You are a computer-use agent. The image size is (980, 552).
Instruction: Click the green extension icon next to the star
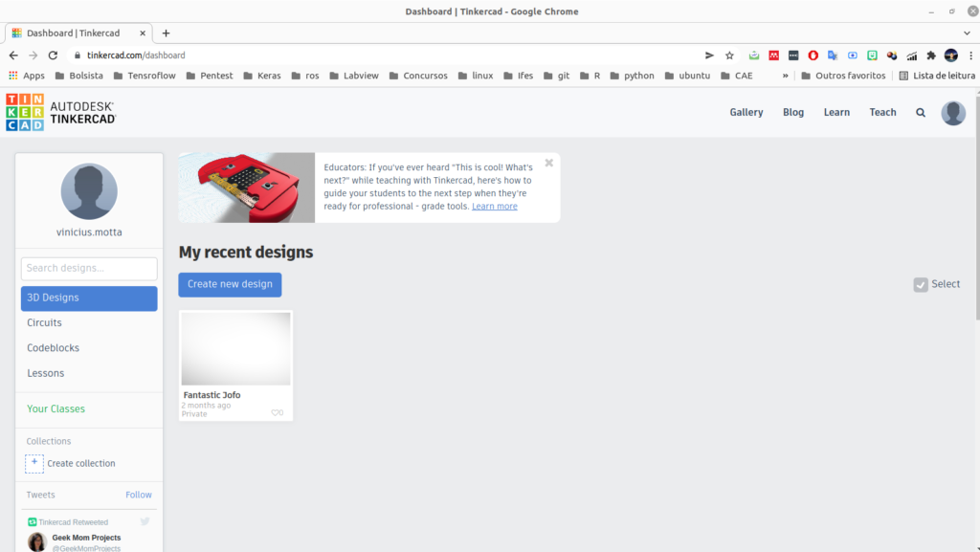click(x=754, y=55)
